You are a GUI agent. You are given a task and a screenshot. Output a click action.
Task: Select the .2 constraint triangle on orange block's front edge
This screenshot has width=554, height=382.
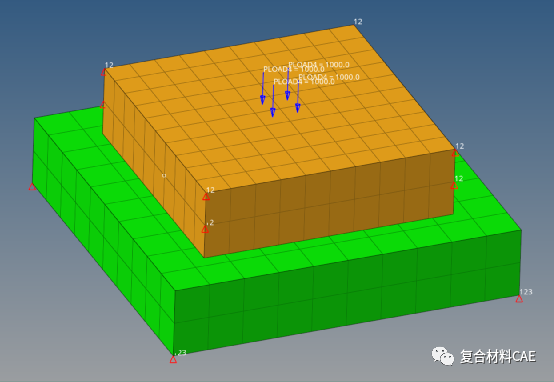click(x=205, y=230)
